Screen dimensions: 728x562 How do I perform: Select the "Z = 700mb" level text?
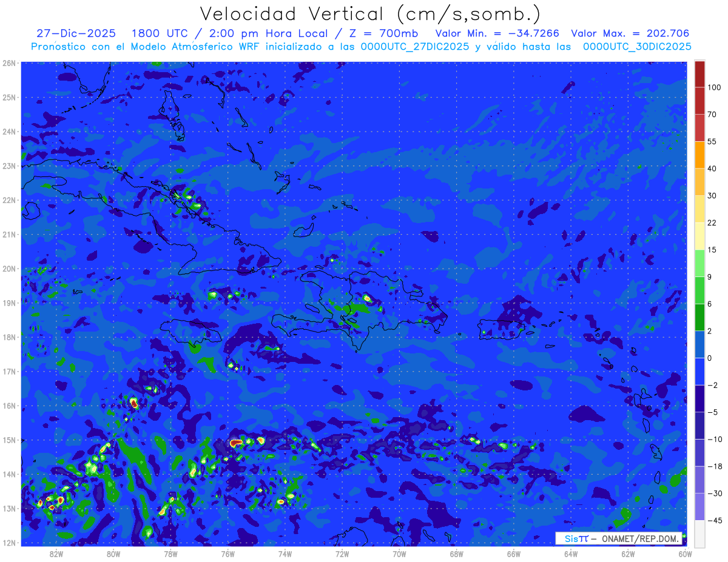point(383,33)
